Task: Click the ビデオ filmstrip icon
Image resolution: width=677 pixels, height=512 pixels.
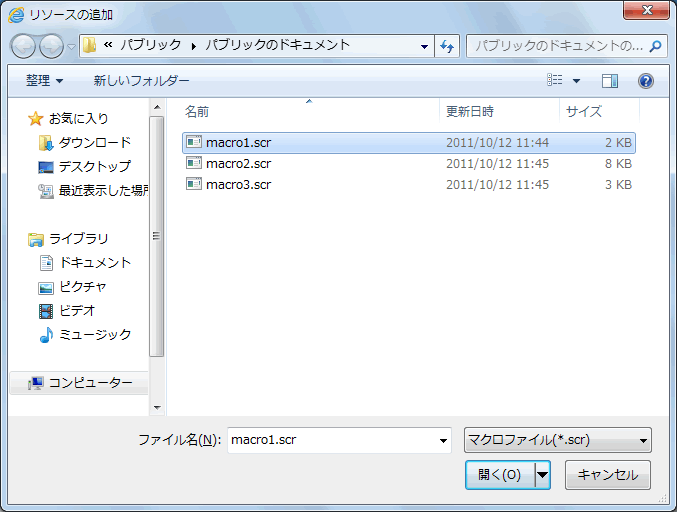Action: [46, 311]
